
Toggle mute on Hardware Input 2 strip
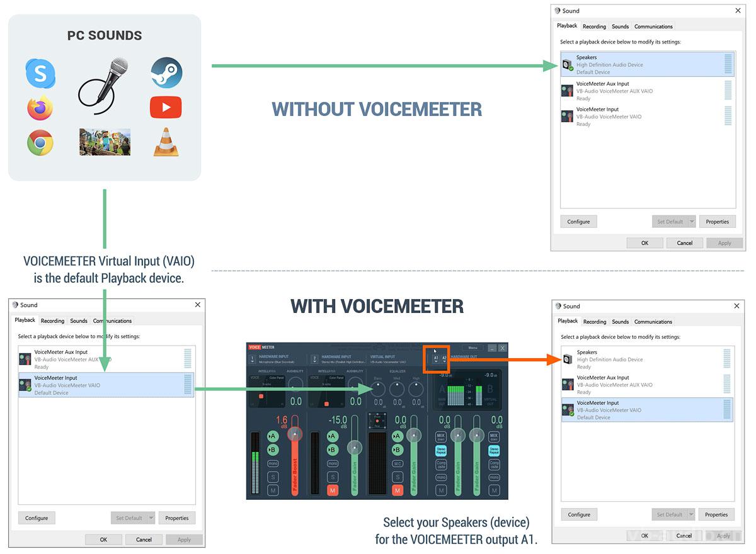[332, 490]
